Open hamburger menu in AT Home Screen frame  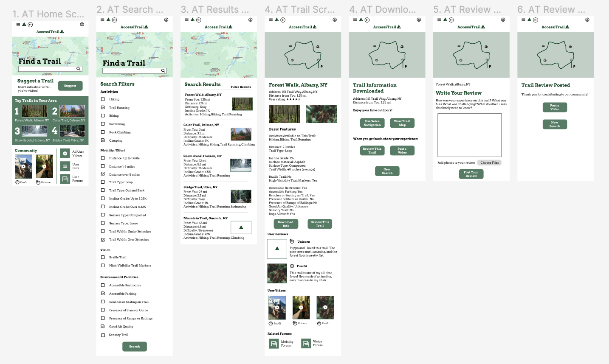pyautogui.click(x=18, y=25)
